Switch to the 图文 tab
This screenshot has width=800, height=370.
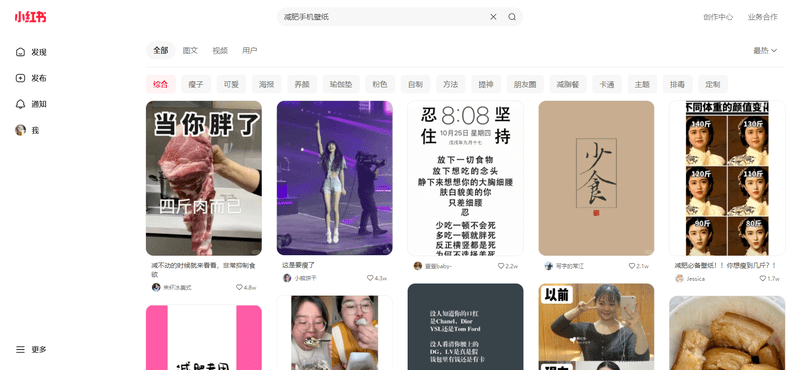(x=190, y=51)
